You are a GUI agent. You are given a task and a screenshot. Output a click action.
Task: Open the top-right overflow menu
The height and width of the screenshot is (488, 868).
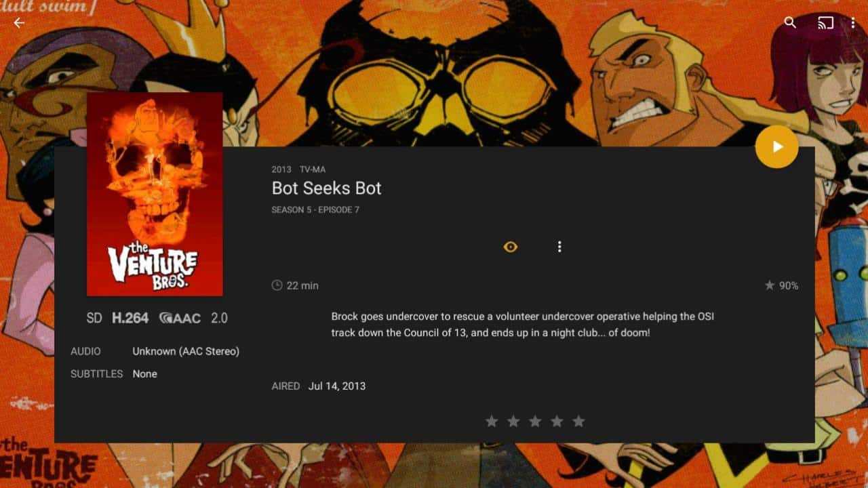pyautogui.click(x=852, y=22)
